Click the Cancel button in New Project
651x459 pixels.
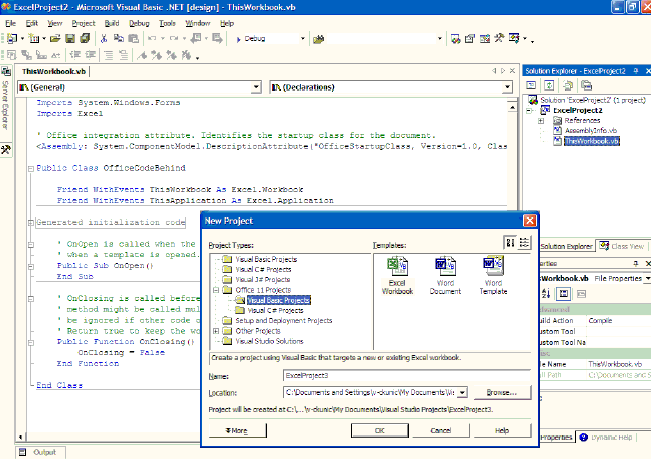tap(441, 430)
